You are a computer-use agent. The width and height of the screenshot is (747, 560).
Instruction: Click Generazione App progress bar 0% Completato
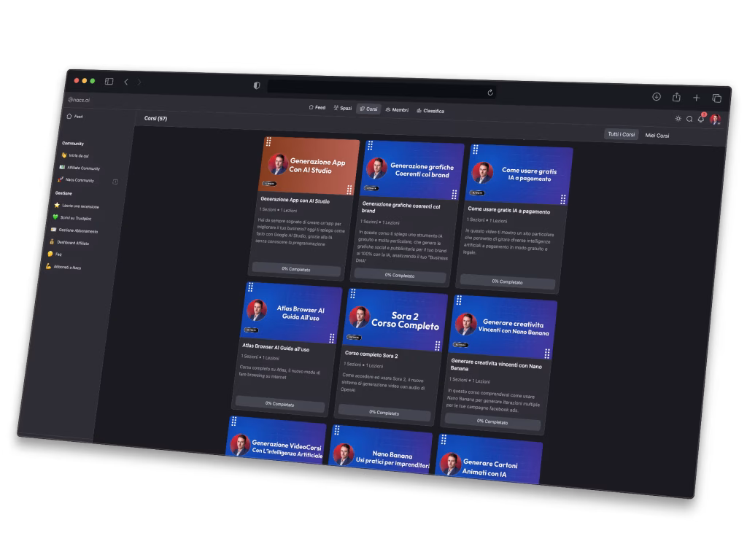[296, 269]
